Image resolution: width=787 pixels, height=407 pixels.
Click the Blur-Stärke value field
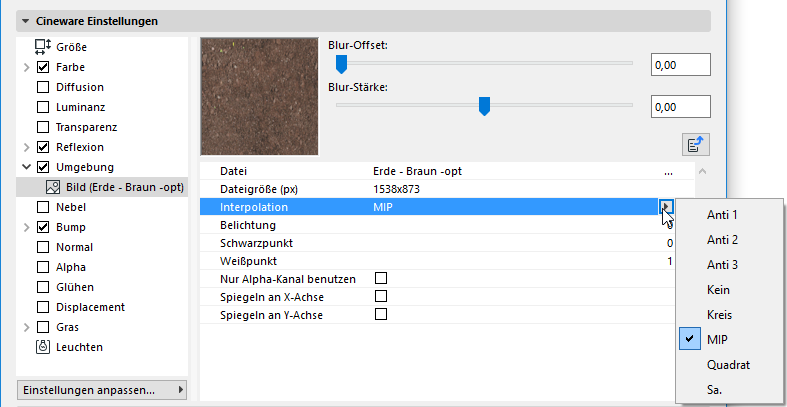pyautogui.click(x=681, y=107)
